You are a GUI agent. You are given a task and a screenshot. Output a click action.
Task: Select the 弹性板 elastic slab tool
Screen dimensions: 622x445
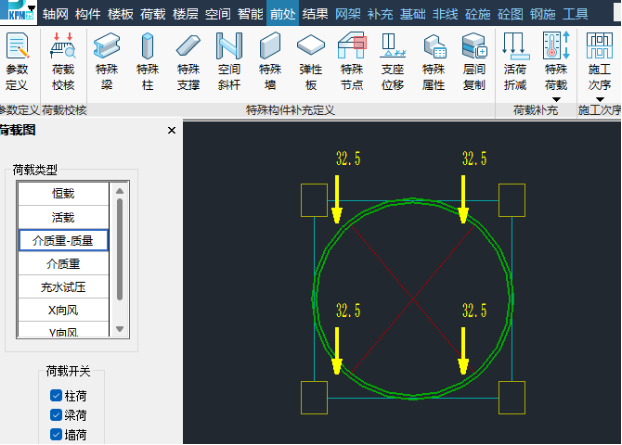click(311, 60)
